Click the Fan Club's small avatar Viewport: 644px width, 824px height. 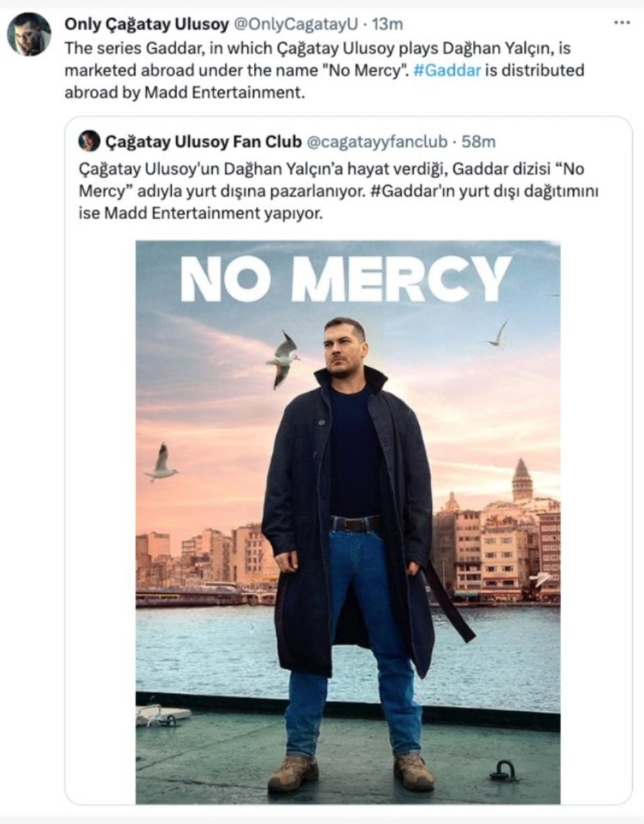[89, 141]
